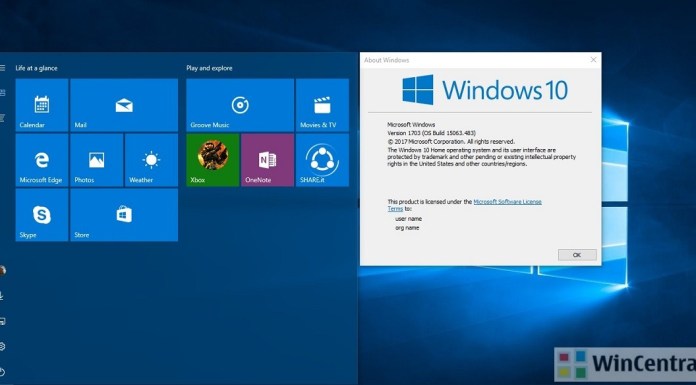Open Settings gear in Start sidebar
Viewport: 696px width, 385px height.
2,346
